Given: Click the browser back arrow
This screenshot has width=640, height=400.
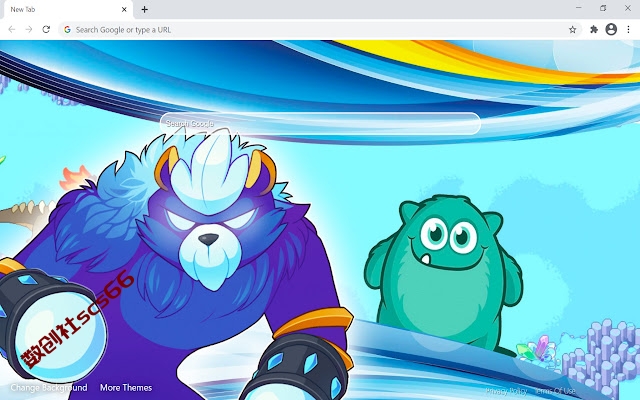Looking at the screenshot, I should click(12, 29).
